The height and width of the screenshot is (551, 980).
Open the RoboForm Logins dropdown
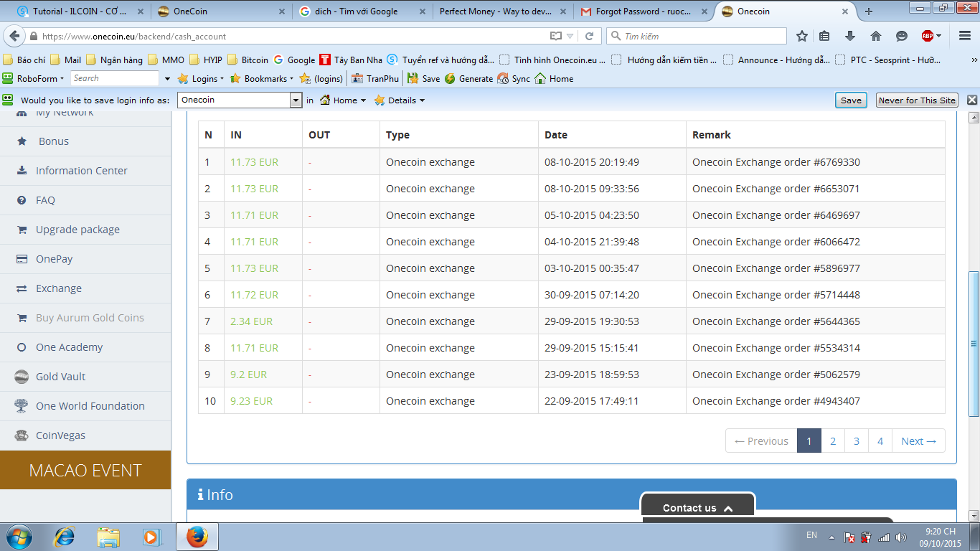click(201, 78)
